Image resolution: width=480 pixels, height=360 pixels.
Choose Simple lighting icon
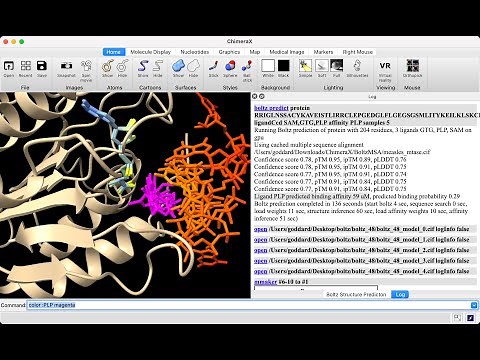click(305, 66)
